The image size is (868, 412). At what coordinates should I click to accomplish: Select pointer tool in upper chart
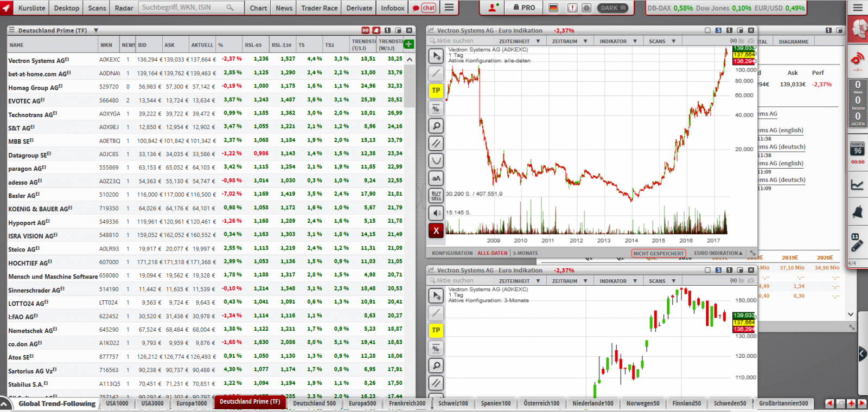[x=436, y=56]
